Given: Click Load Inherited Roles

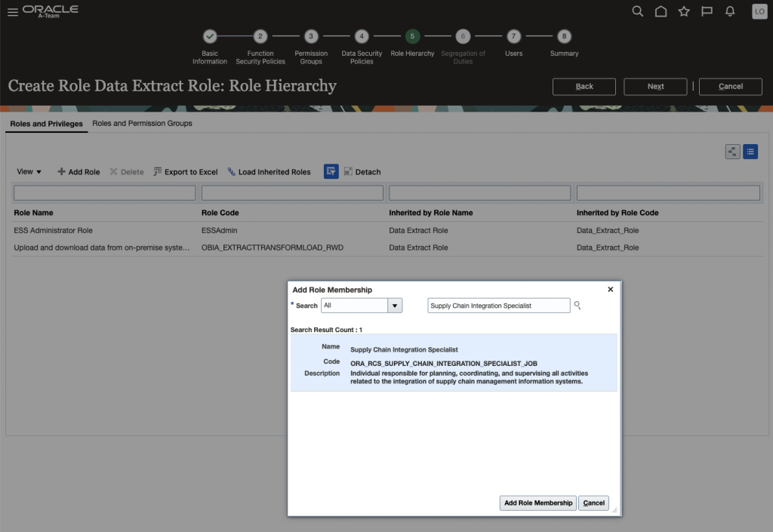Looking at the screenshot, I should tap(269, 172).
